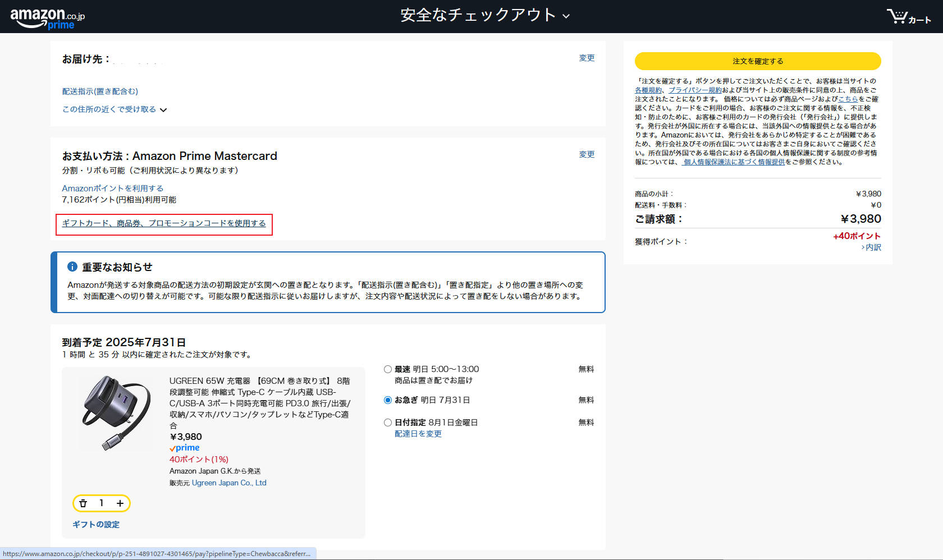Click the trash icon to remove item
Screen dimensions: 943x560
click(x=83, y=503)
